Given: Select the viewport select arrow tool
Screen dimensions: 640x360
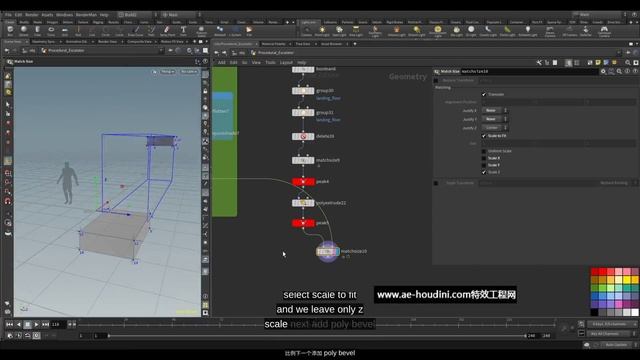Looking at the screenshot, I should 8,104.
